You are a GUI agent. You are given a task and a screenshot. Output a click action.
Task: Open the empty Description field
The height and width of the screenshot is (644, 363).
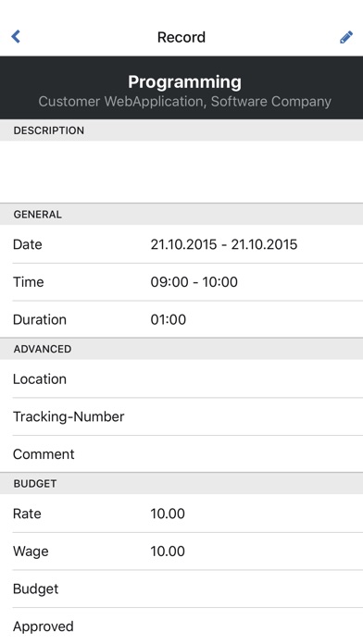coord(181,172)
